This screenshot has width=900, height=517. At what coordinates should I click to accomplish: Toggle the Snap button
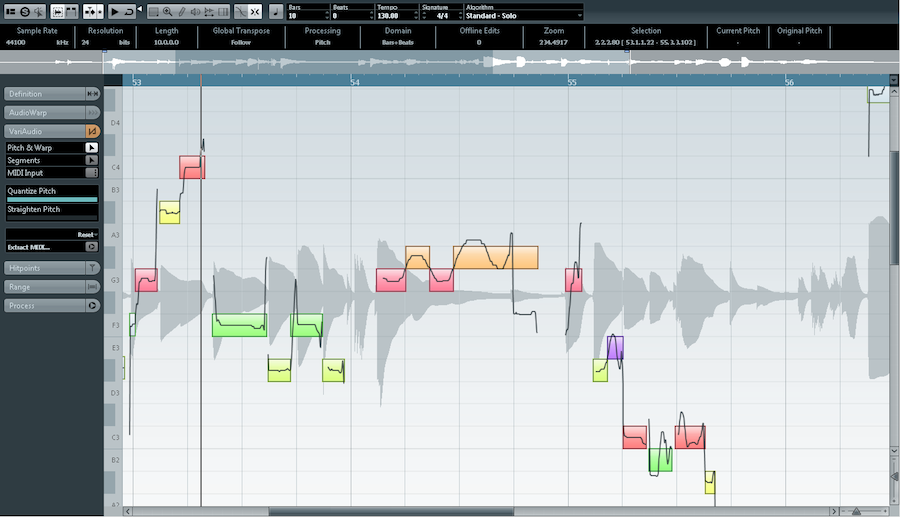[255, 11]
